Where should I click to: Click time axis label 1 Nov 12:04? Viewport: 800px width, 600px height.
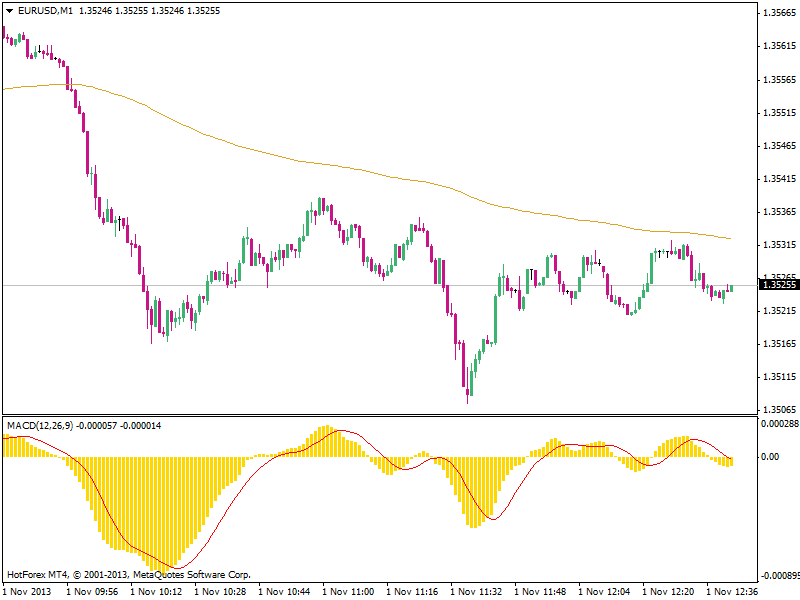pyautogui.click(x=604, y=592)
